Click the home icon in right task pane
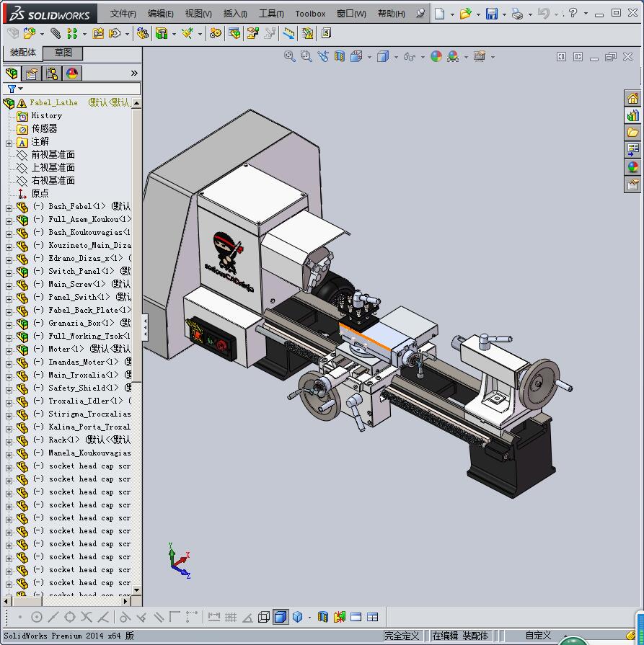The image size is (644, 645). click(632, 99)
